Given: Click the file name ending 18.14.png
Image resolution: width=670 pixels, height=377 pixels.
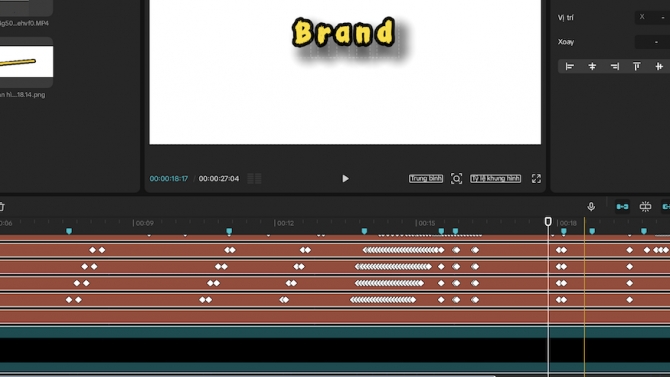Looking at the screenshot, I should (23, 95).
